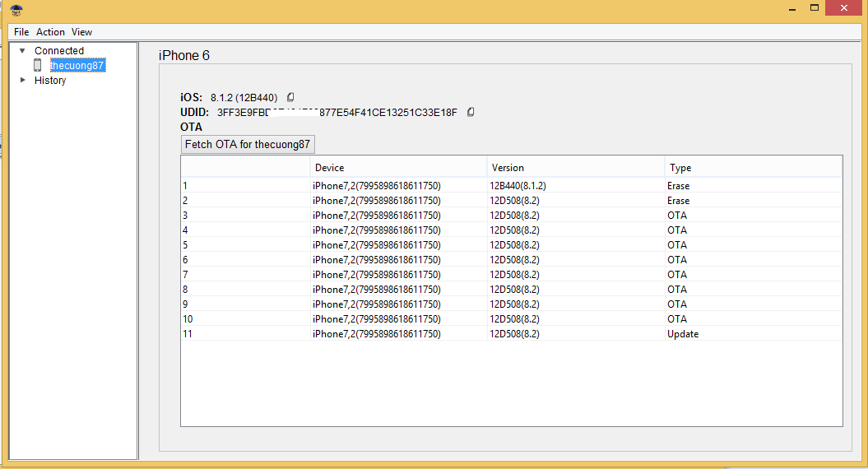This screenshot has width=868, height=469.
Task: Click the UDID value text
Action: point(337,113)
